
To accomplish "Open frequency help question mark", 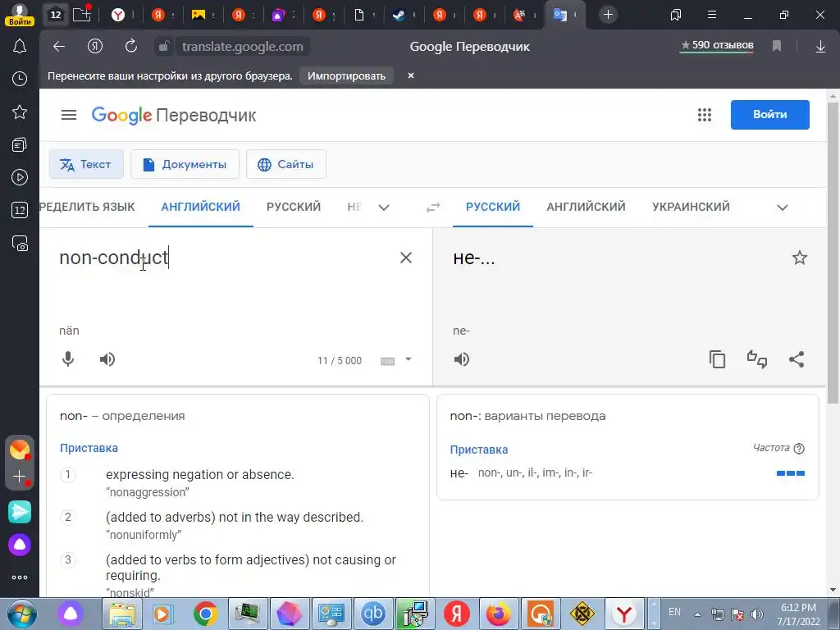I will (x=799, y=449).
